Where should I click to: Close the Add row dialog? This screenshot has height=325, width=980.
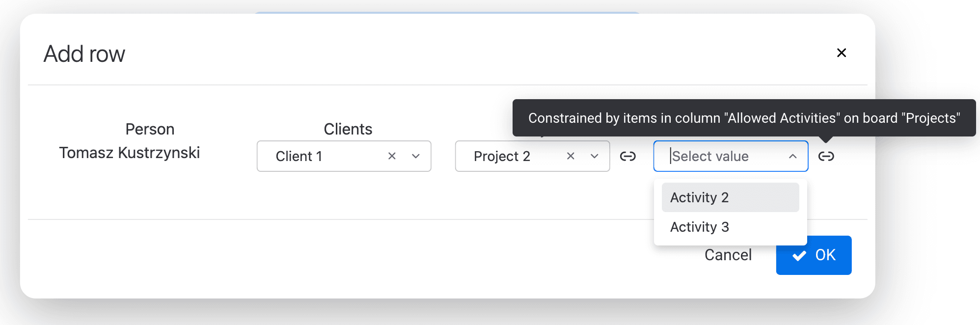tap(842, 53)
